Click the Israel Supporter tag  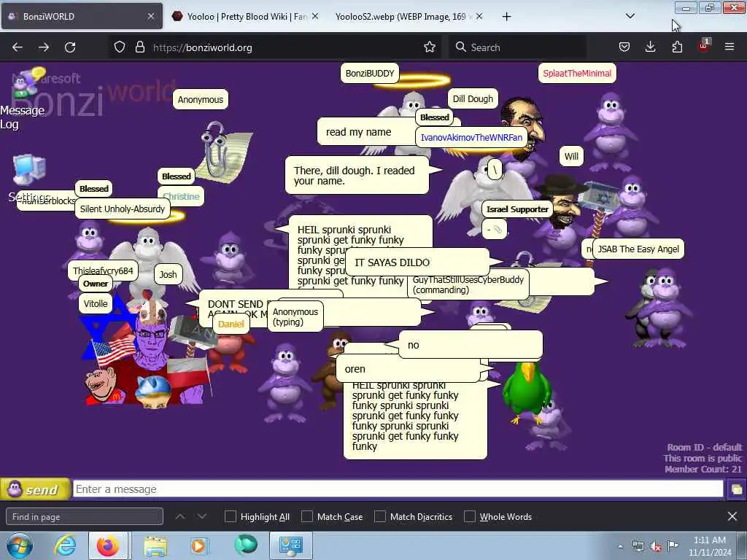click(x=517, y=209)
